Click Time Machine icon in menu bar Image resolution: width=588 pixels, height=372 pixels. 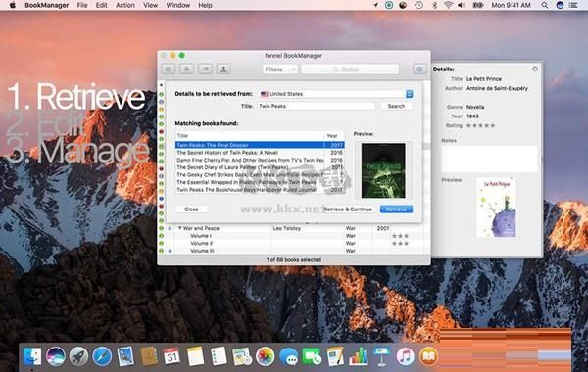point(419,5)
